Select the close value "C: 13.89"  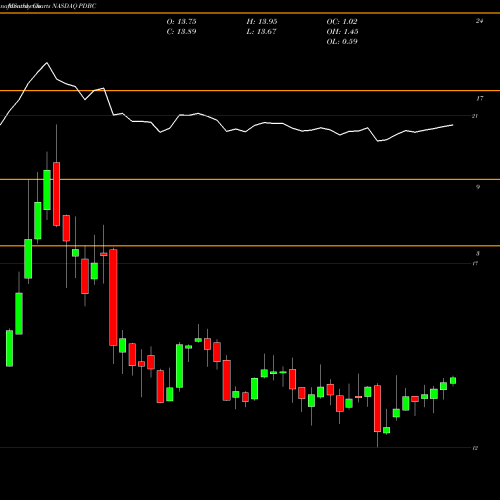(181, 32)
